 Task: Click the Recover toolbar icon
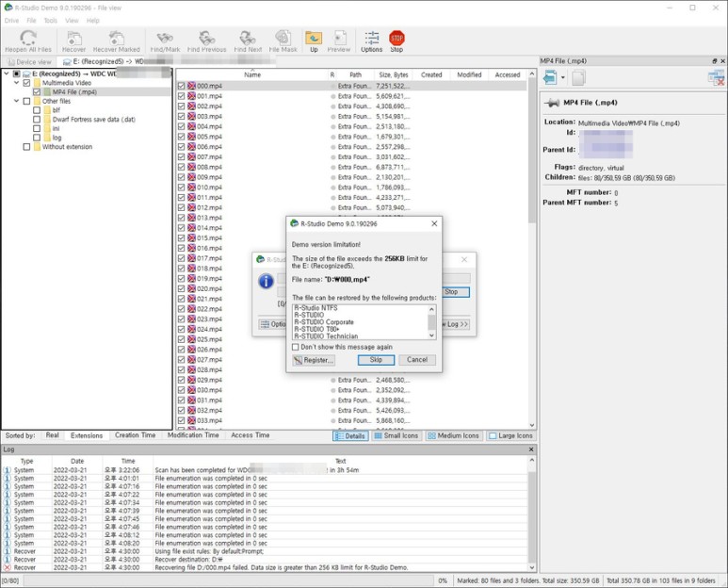74,38
